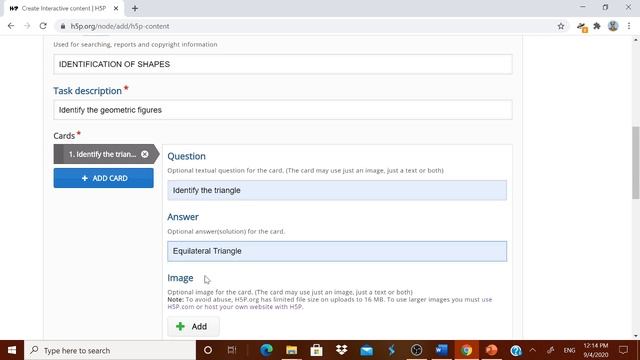Viewport: 640px width, 360px height.
Task: Click the ADD CARD button
Action: click(x=103, y=178)
